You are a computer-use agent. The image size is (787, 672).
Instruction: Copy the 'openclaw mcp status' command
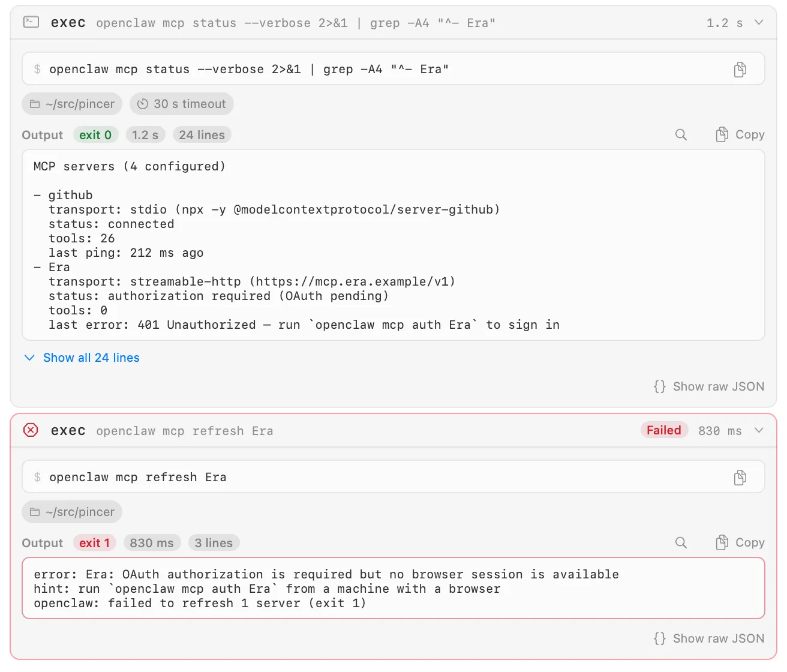[x=740, y=70]
